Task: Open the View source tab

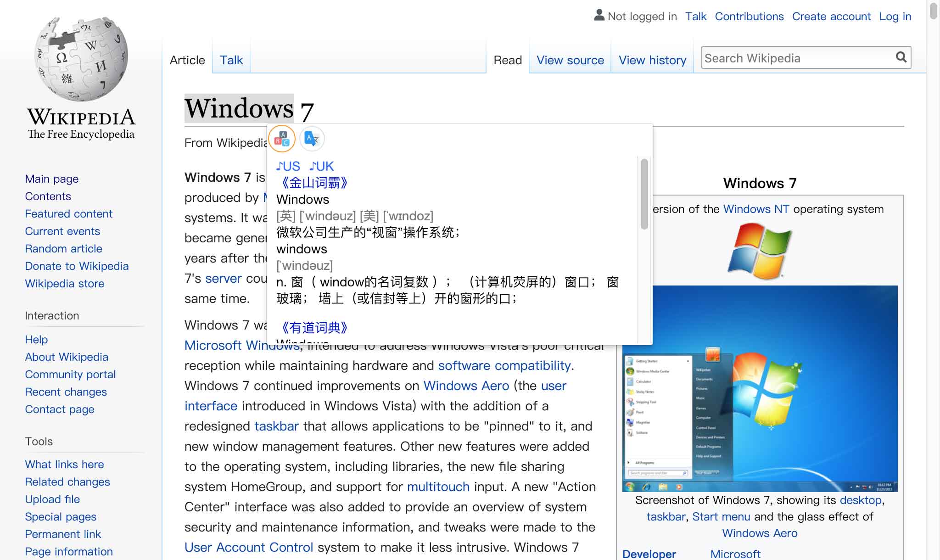Action: 570,60
